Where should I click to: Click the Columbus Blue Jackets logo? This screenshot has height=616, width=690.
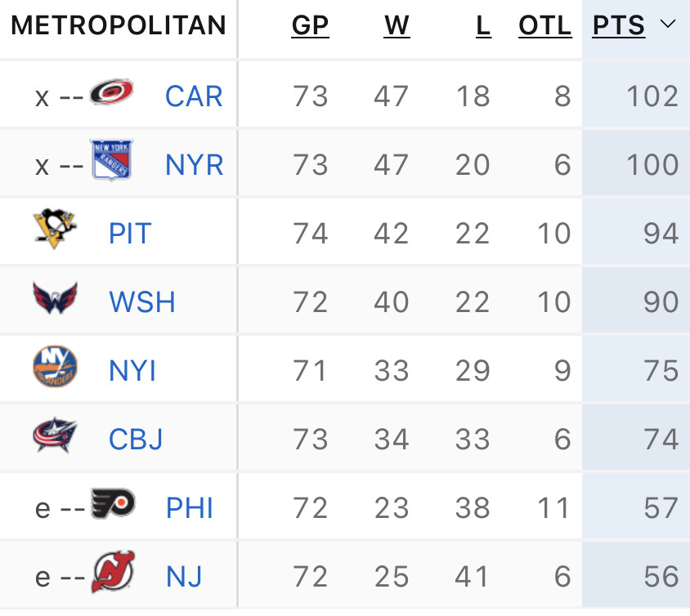55,436
